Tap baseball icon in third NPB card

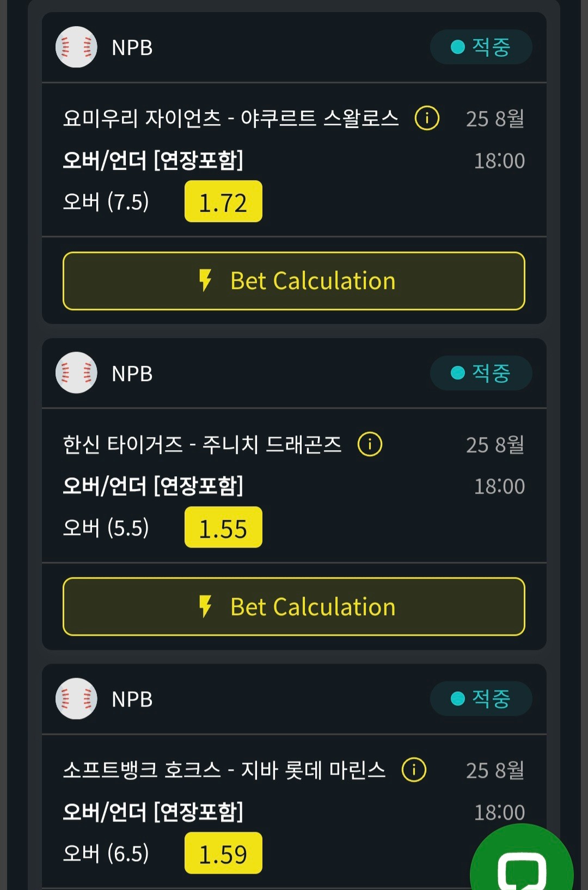76,698
